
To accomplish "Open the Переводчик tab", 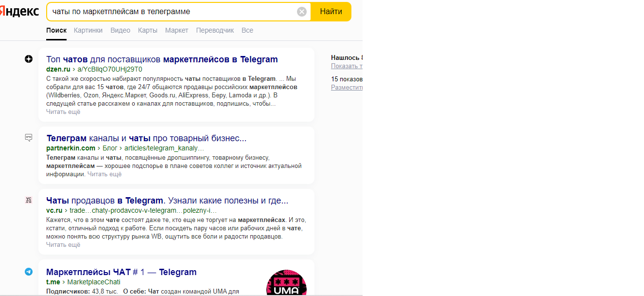I will 215,30.
